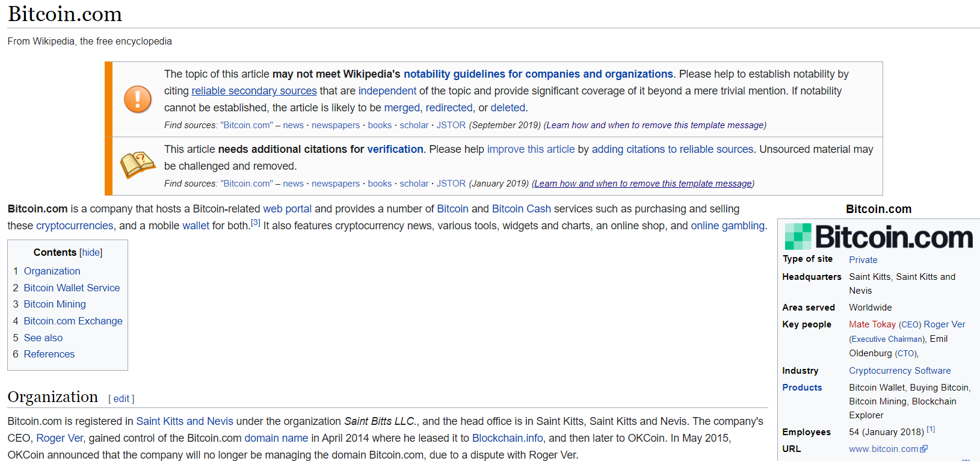Click the open book citations icon

tap(138, 165)
